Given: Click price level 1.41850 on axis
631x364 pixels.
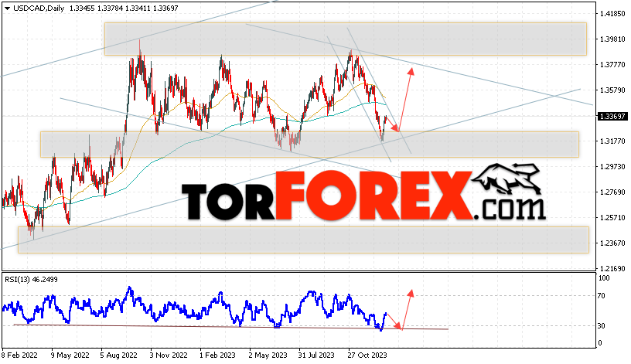Looking at the screenshot, I should (x=612, y=14).
